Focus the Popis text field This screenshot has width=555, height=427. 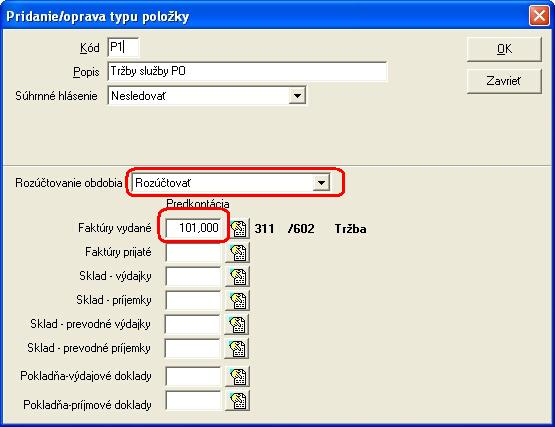pyautogui.click(x=247, y=71)
